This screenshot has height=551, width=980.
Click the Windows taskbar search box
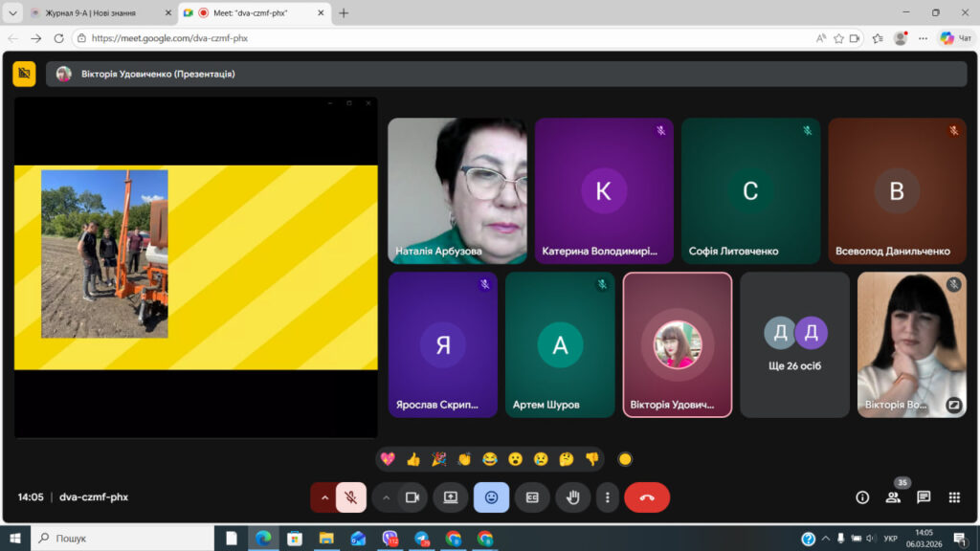click(120, 539)
